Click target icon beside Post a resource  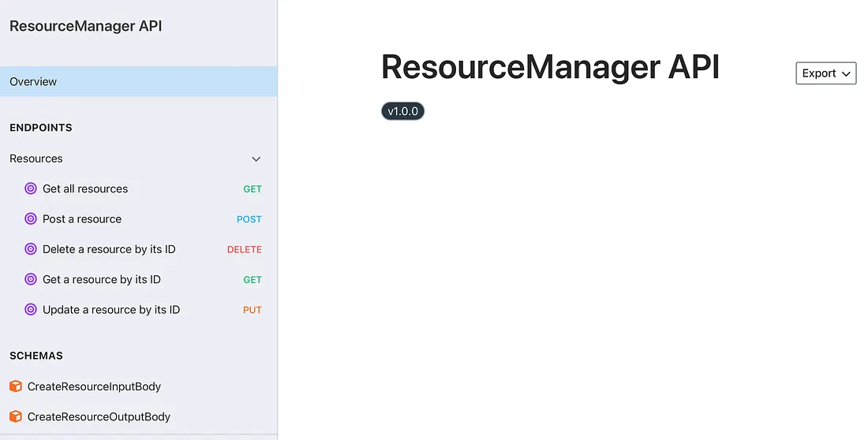coord(31,219)
